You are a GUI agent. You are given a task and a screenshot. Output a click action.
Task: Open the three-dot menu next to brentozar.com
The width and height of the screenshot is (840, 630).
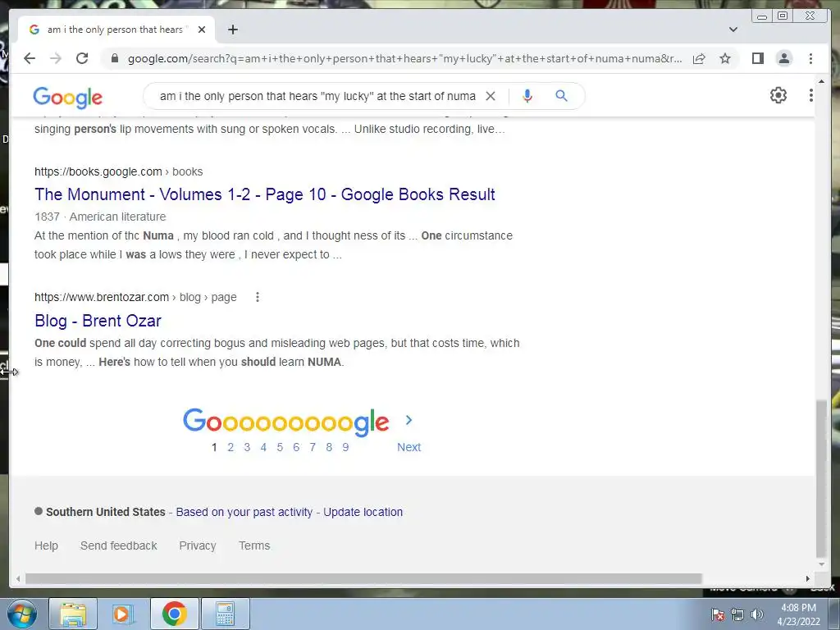(x=257, y=297)
